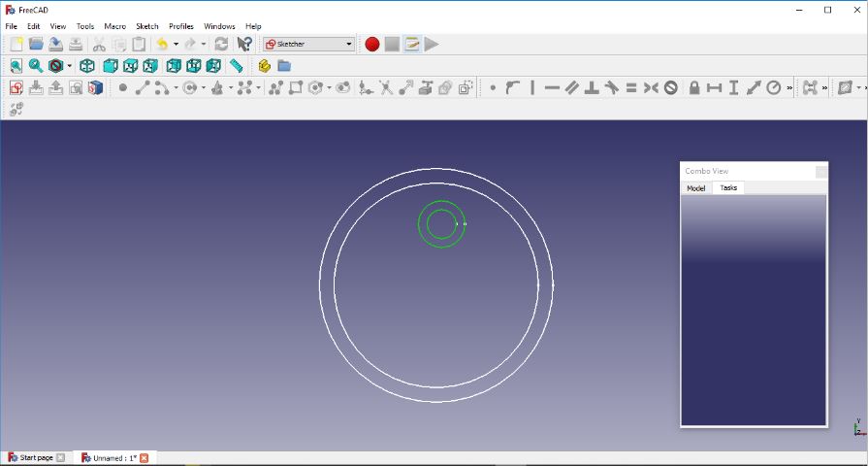Open the Edit menu
The width and height of the screenshot is (868, 466).
click(33, 26)
